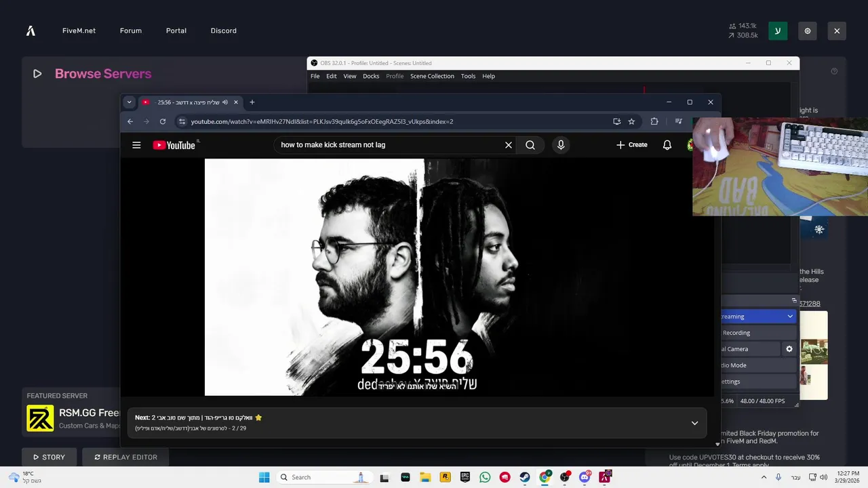Close FiveM with the X button
Viewport: 868px width, 488px height.
(x=837, y=30)
